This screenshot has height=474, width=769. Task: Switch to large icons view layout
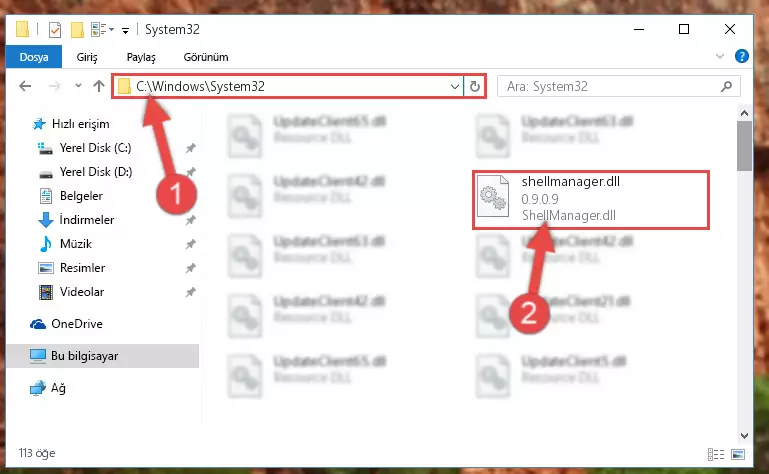click(x=738, y=454)
